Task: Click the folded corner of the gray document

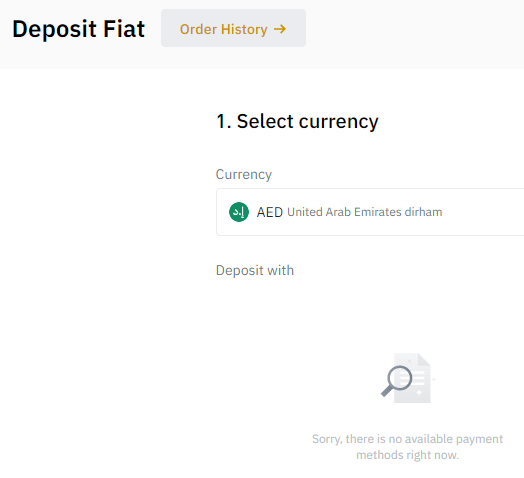Action: click(x=424, y=359)
